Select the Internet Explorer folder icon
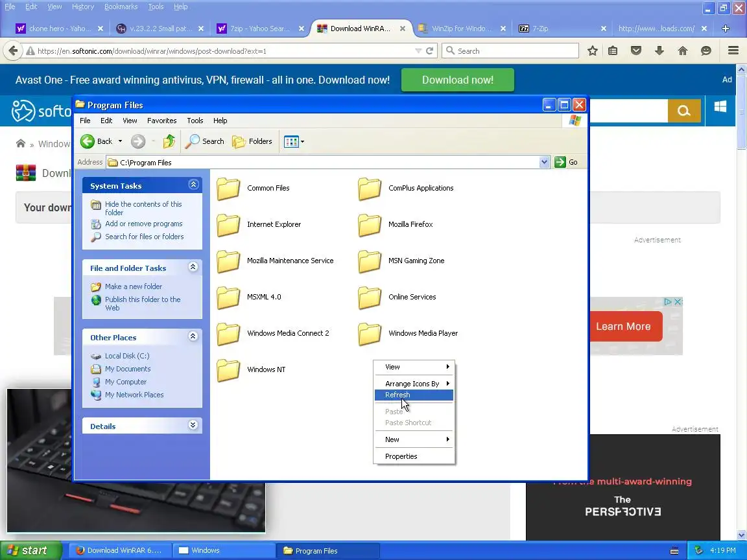Image resolution: width=747 pixels, height=560 pixels. point(229,225)
